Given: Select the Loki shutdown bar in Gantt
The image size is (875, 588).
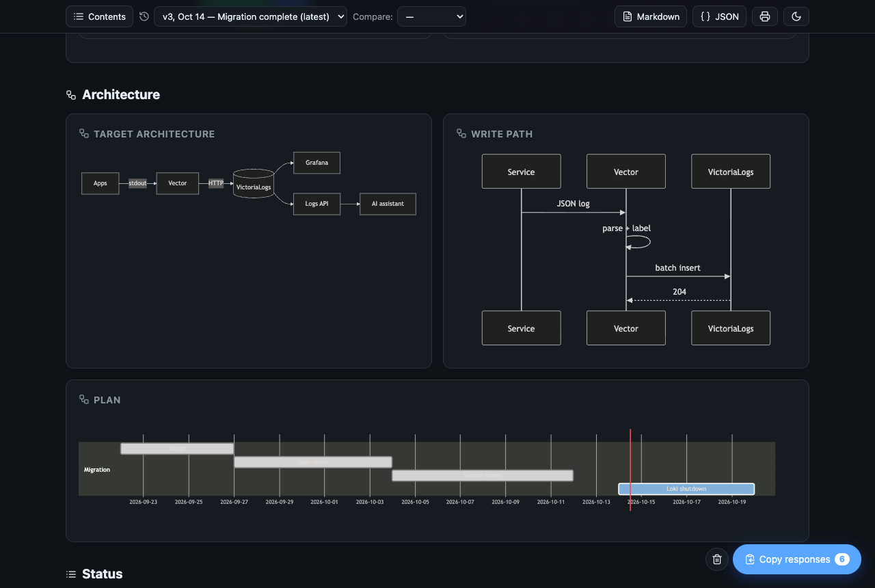Looking at the screenshot, I should (x=686, y=489).
